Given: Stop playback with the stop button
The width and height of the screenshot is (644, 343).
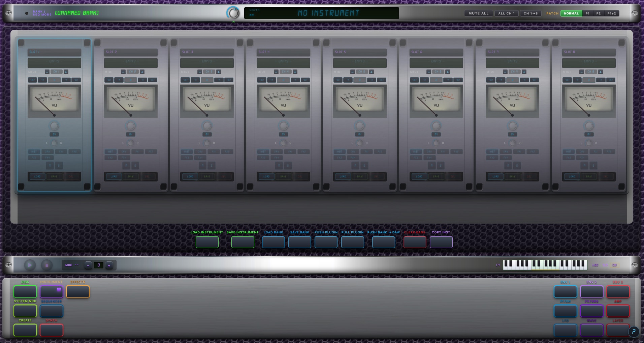Looking at the screenshot, I should 47,265.
